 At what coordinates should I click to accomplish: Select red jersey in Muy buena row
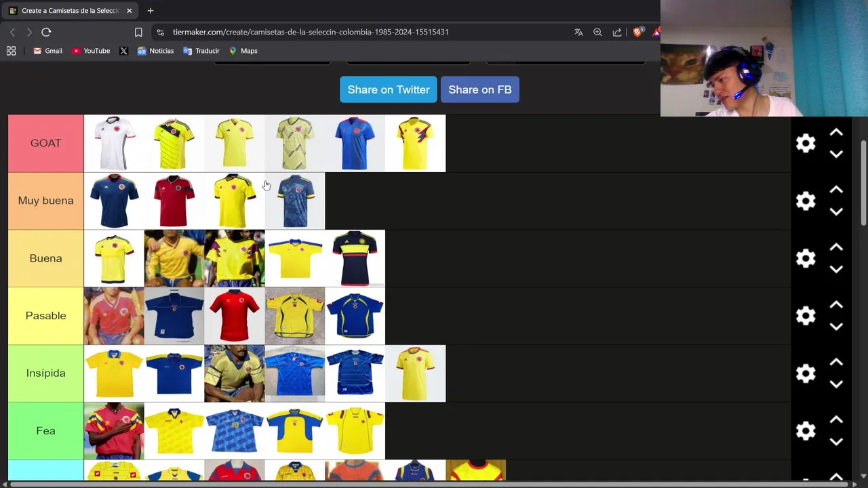pyautogui.click(x=174, y=201)
